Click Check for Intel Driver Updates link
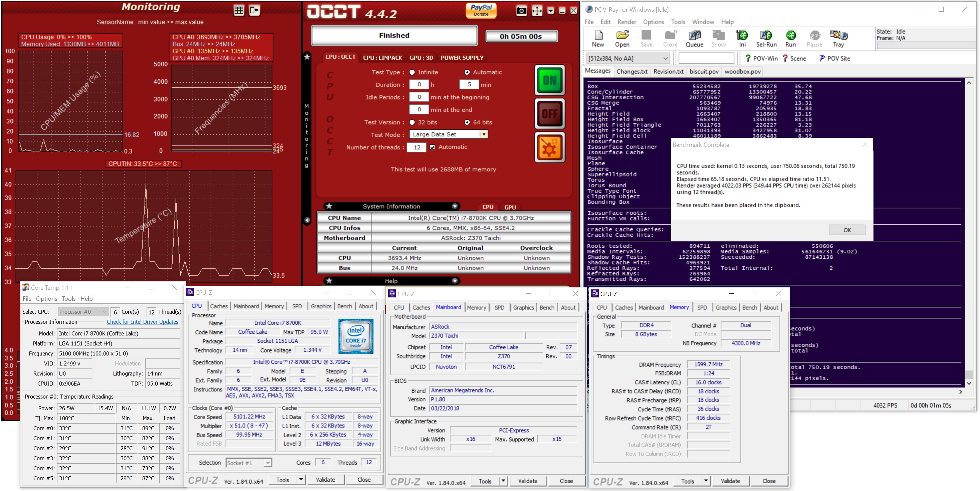Screen dimensions: 980x491 pos(142,322)
